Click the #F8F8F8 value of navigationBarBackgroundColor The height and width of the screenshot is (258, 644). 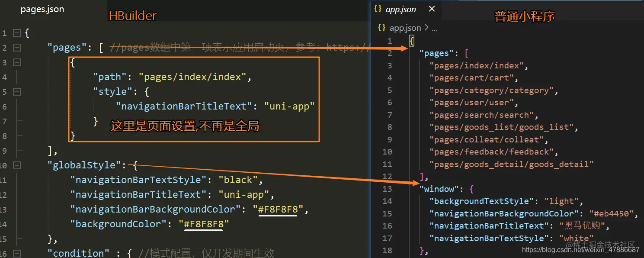278,210
